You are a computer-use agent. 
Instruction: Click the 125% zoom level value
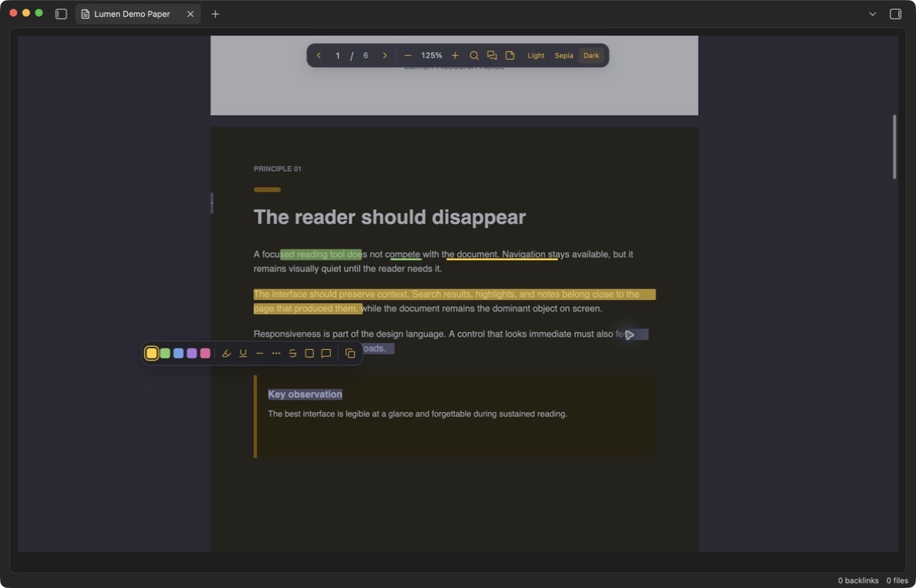pos(432,55)
